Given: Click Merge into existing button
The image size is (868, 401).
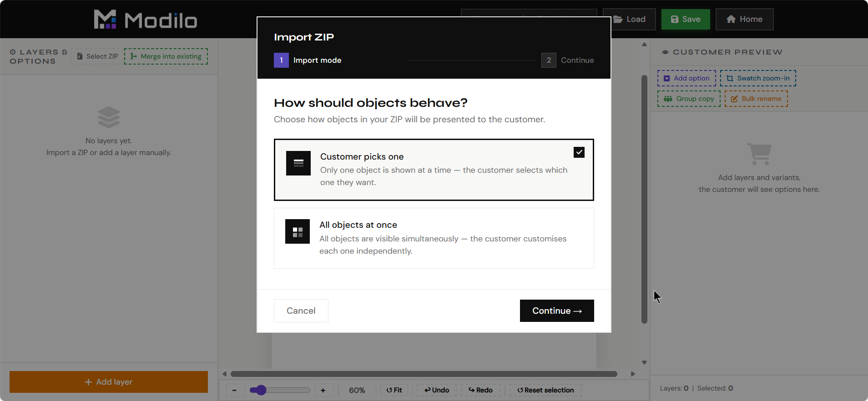Looking at the screenshot, I should [166, 56].
